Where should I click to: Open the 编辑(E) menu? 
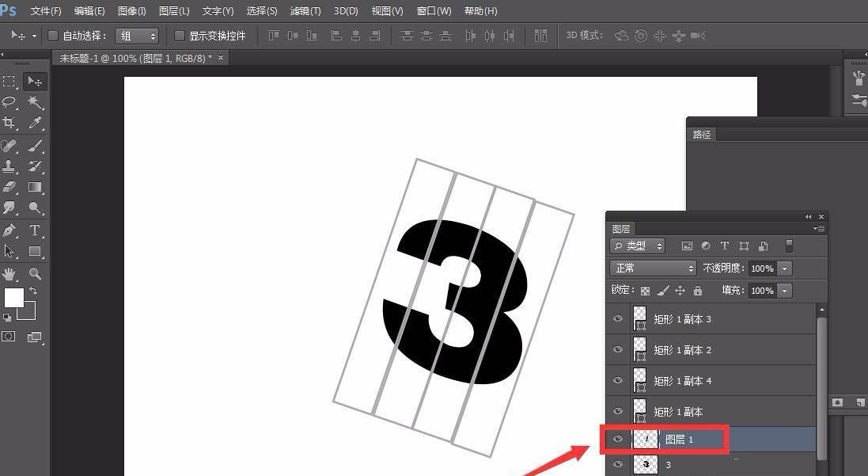tap(89, 11)
